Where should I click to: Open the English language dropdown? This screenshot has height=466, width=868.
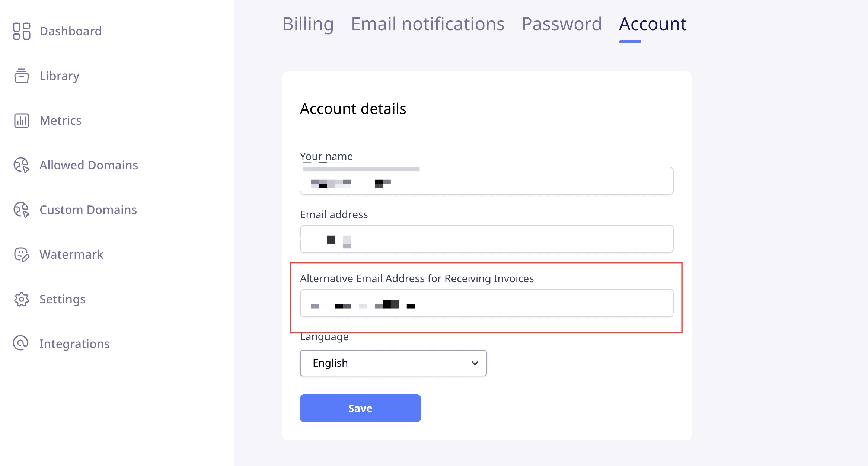(393, 363)
